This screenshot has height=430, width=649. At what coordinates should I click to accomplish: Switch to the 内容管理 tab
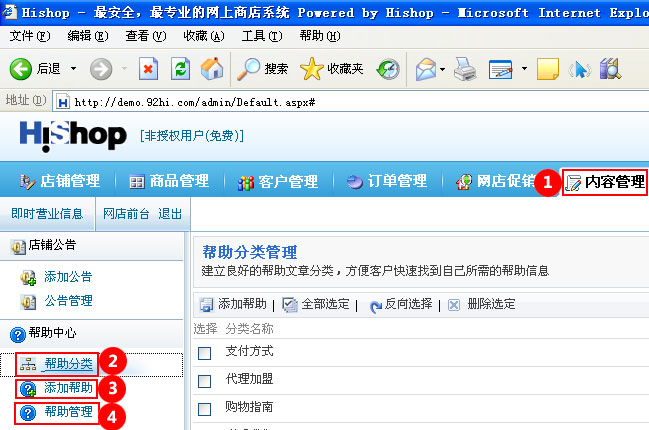[x=605, y=182]
